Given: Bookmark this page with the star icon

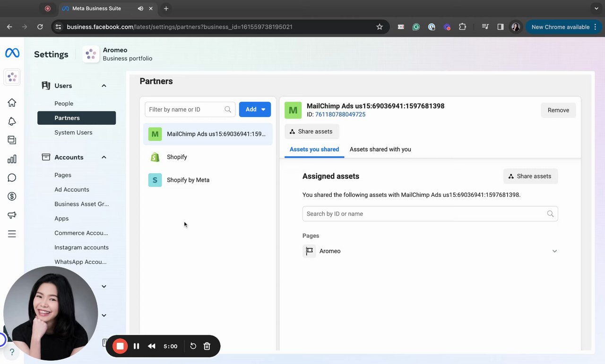Looking at the screenshot, I should [380, 27].
